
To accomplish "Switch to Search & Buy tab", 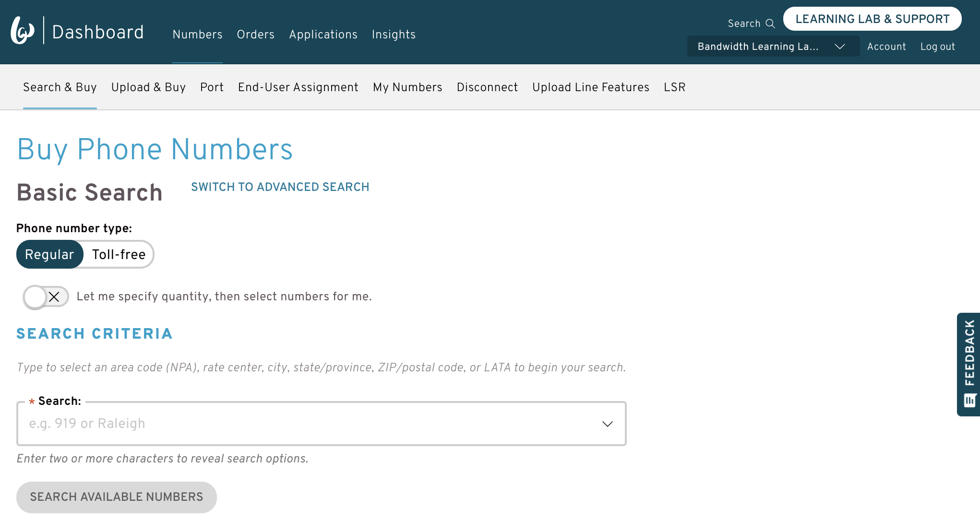I will (60, 87).
